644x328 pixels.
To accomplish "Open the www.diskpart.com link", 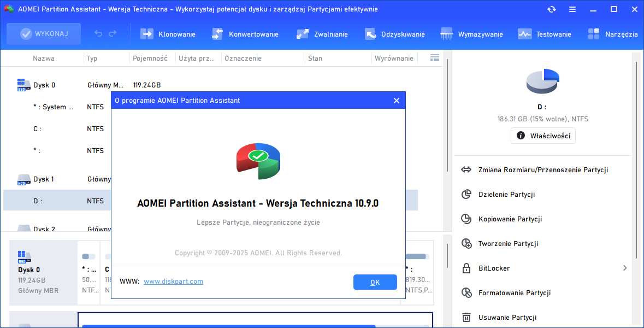I will pos(173,282).
